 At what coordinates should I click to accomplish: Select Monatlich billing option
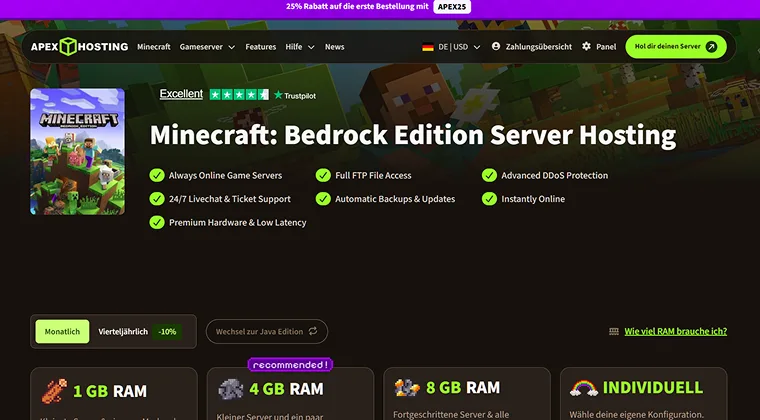62,331
